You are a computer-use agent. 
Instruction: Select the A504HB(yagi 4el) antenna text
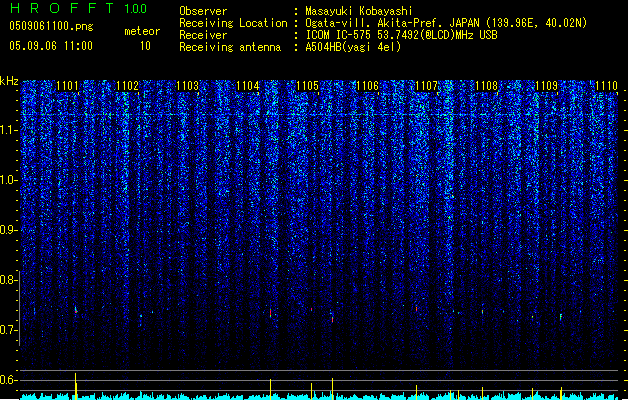pos(353,47)
